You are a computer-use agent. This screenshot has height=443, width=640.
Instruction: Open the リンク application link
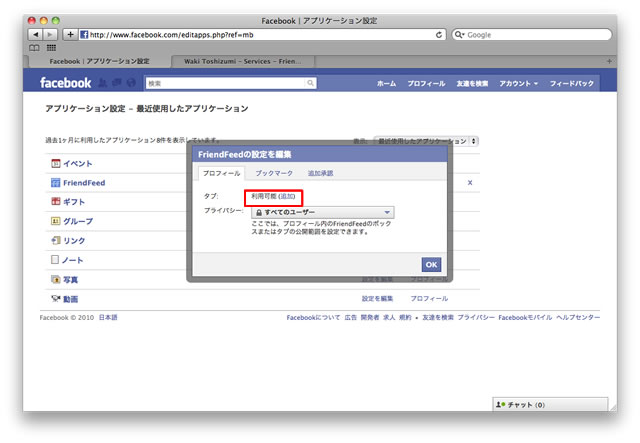74,240
